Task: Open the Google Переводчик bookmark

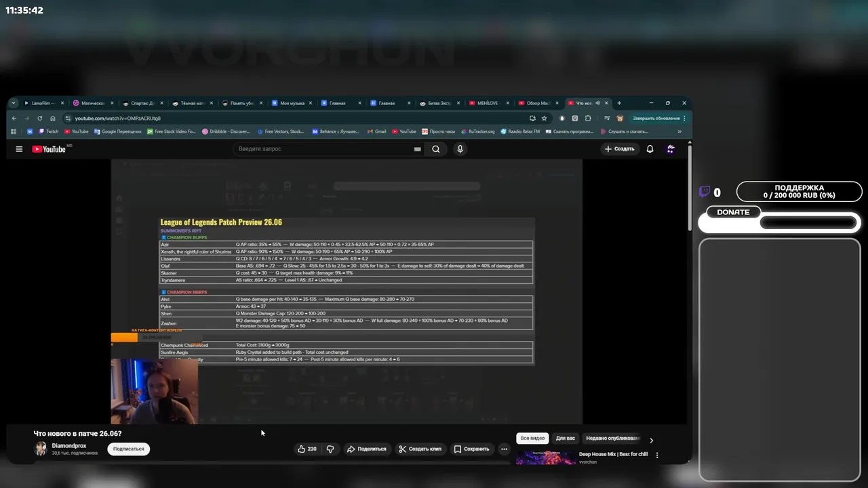Action: pos(117,131)
